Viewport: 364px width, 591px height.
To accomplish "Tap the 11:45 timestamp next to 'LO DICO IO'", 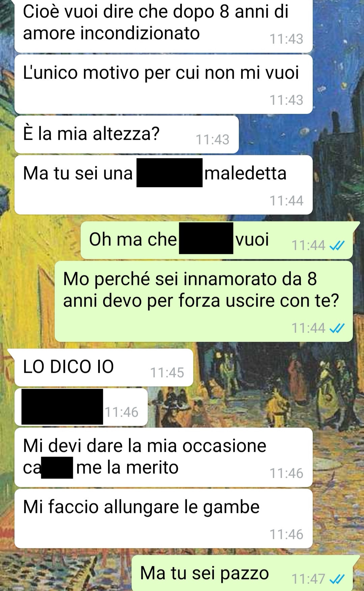I will click(167, 372).
